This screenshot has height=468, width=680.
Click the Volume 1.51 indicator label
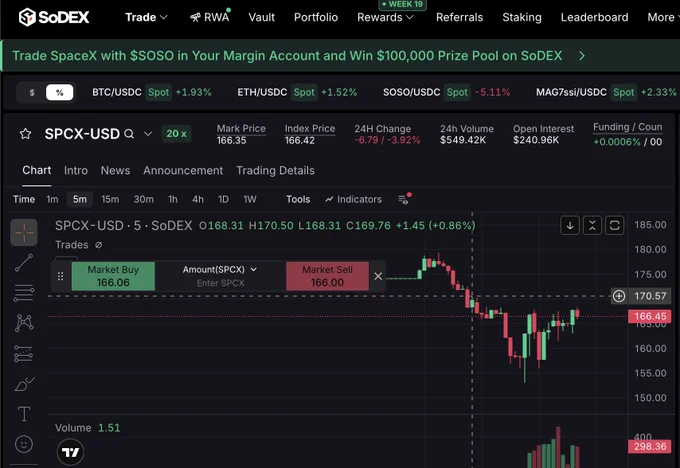[x=88, y=428]
